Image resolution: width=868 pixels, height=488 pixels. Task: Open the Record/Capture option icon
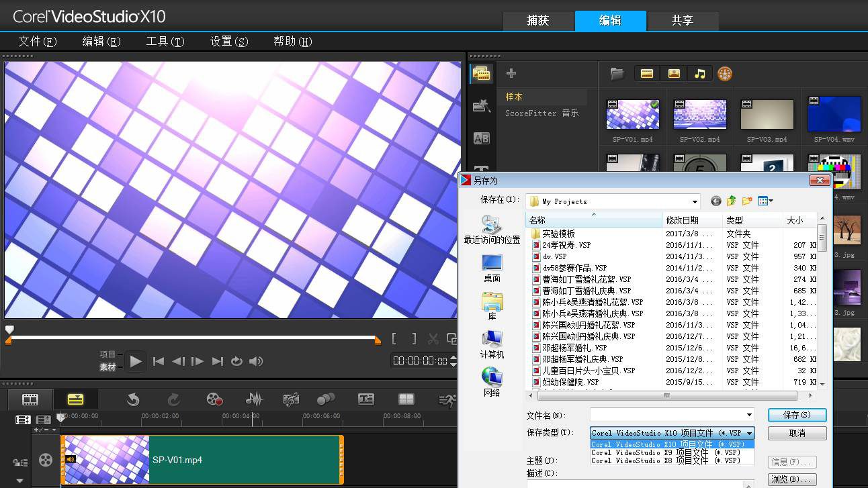coord(214,399)
